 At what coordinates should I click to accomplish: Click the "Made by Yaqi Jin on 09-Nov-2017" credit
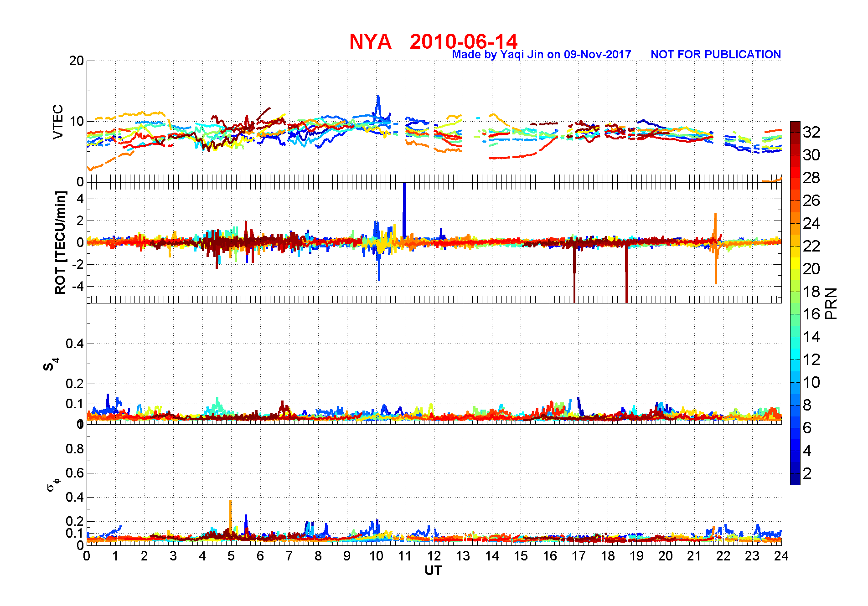tap(542, 55)
